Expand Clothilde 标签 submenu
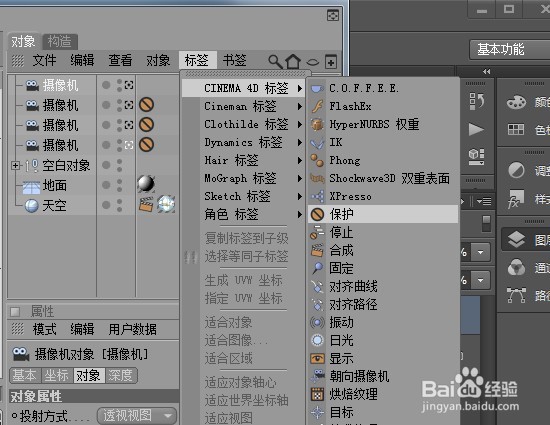 243,124
